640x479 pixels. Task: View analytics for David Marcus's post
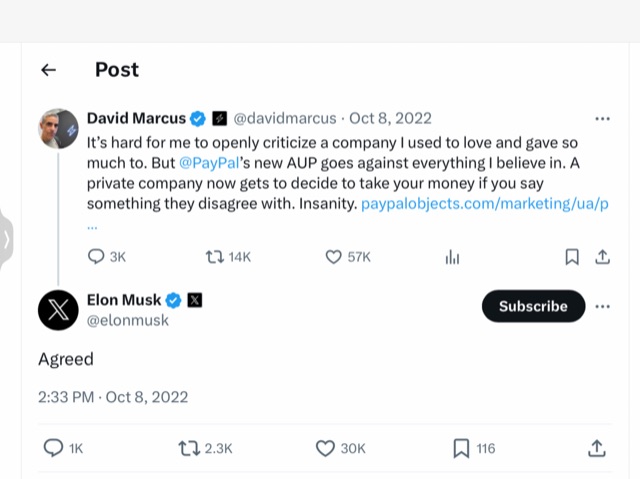452,257
